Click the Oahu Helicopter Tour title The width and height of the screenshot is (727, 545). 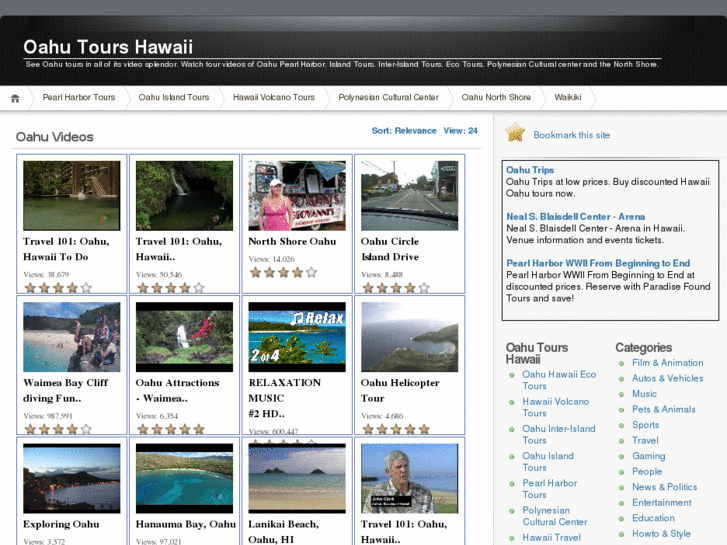click(400, 391)
